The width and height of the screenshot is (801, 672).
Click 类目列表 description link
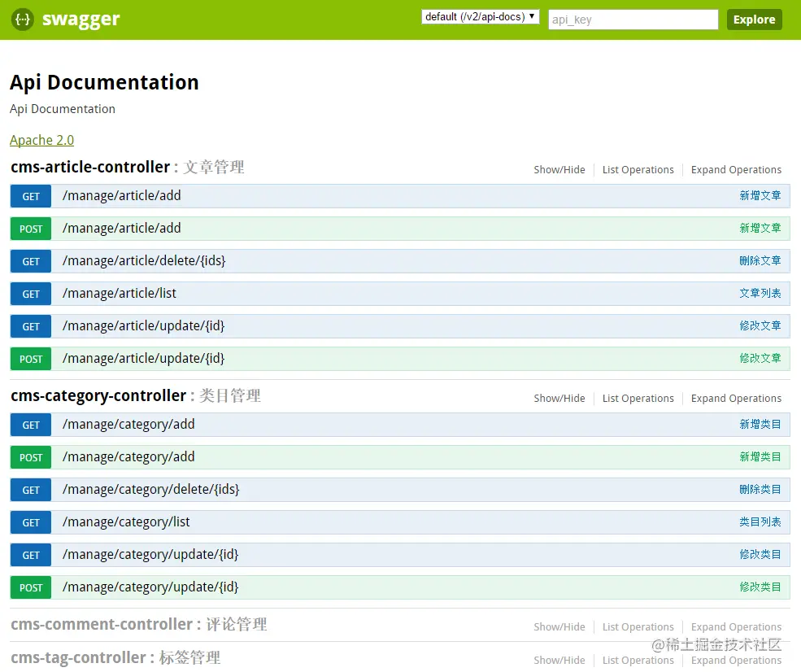760,521
